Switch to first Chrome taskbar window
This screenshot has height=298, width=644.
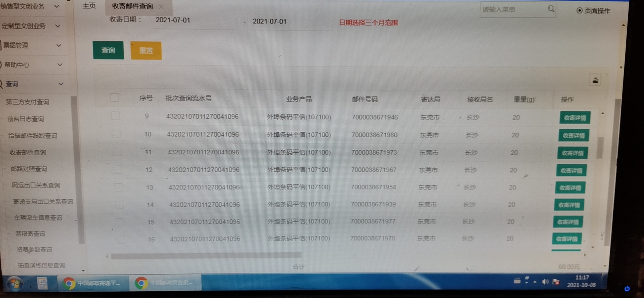pyautogui.click(x=93, y=283)
